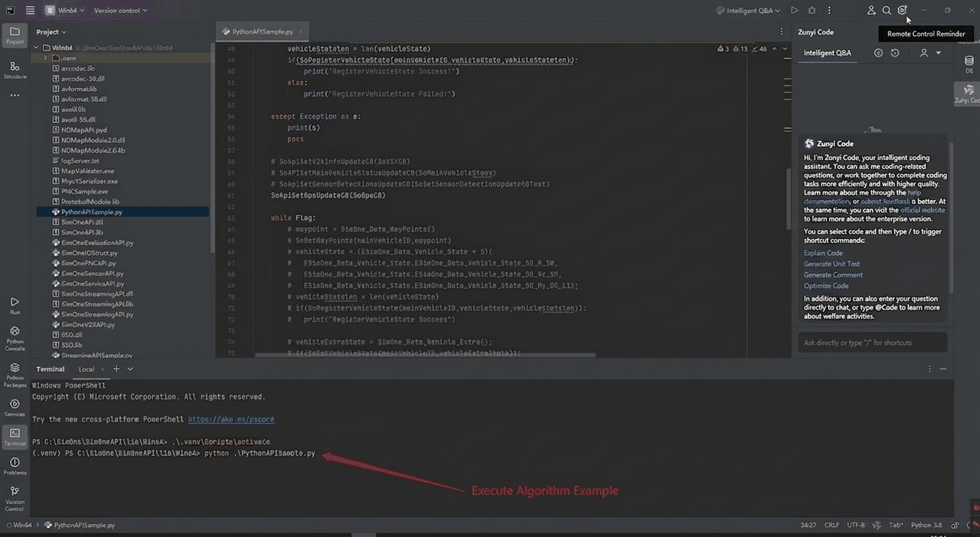Select the Intelligent Q&A tab
Screen dimensions: 980x537
[x=827, y=53]
